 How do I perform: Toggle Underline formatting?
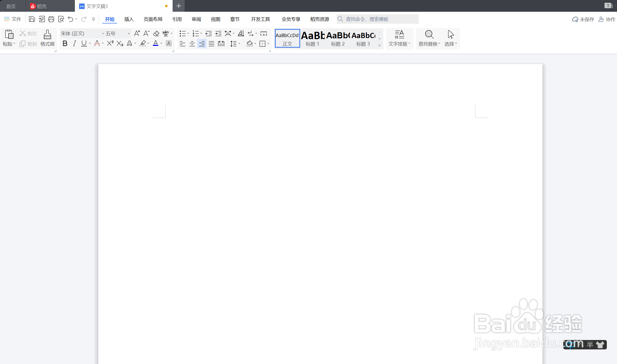click(84, 44)
